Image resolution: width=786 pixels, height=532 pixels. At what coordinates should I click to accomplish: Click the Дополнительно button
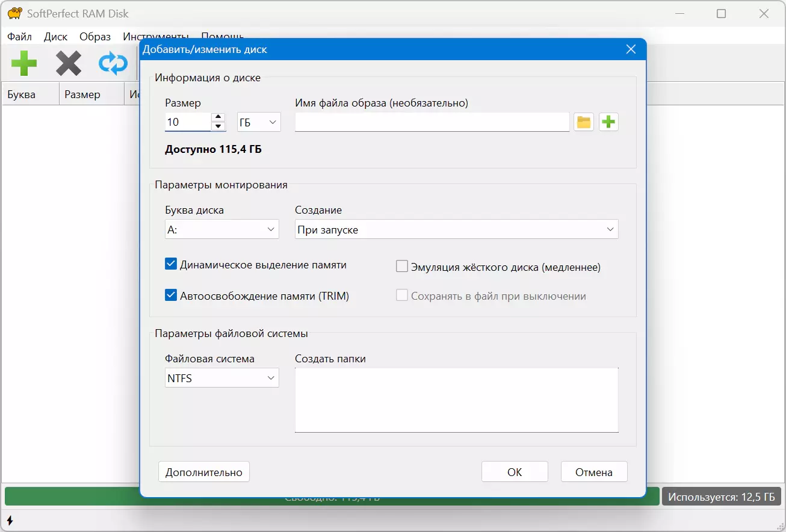pos(204,472)
